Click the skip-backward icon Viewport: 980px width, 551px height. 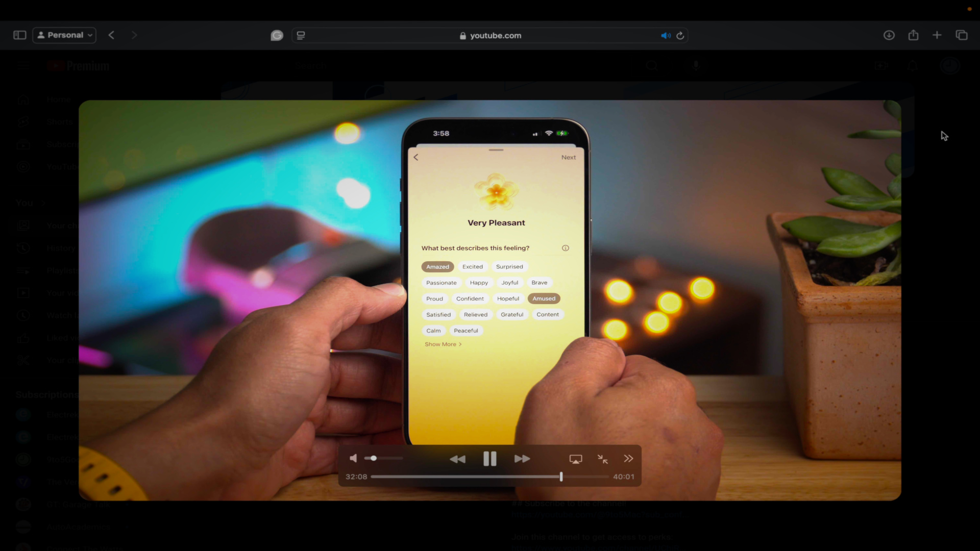pyautogui.click(x=458, y=458)
